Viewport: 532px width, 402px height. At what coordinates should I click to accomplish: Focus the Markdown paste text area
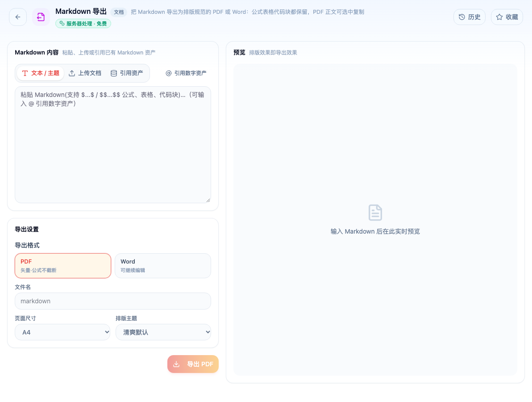tap(113, 145)
